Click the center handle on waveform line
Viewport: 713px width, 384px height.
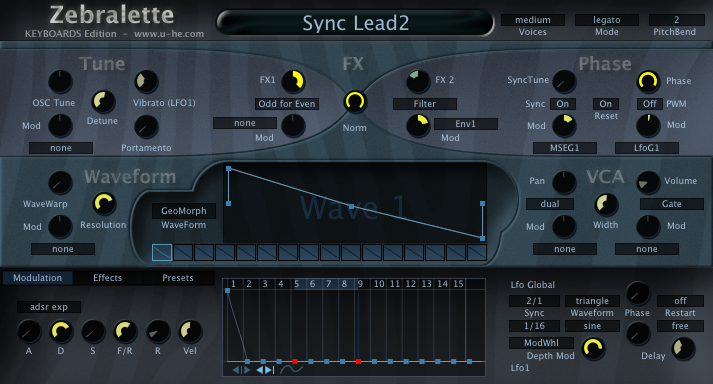[351, 207]
